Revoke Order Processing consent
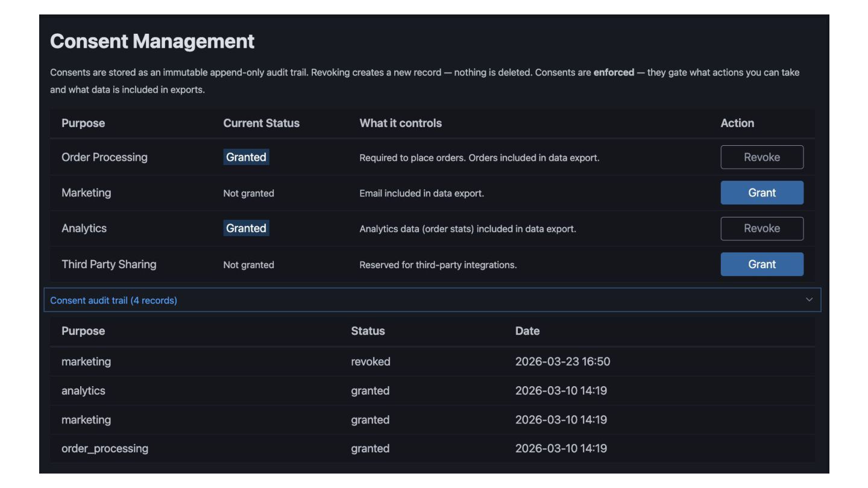868x488 pixels. [761, 157]
